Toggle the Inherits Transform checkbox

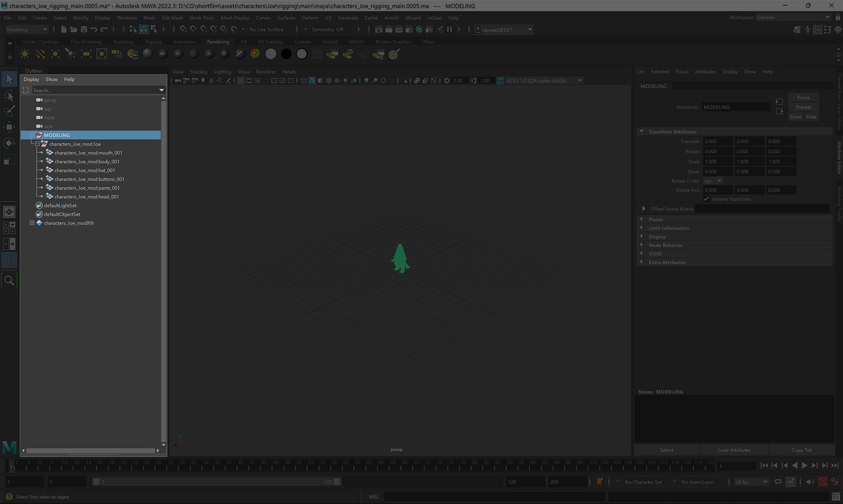coord(706,199)
